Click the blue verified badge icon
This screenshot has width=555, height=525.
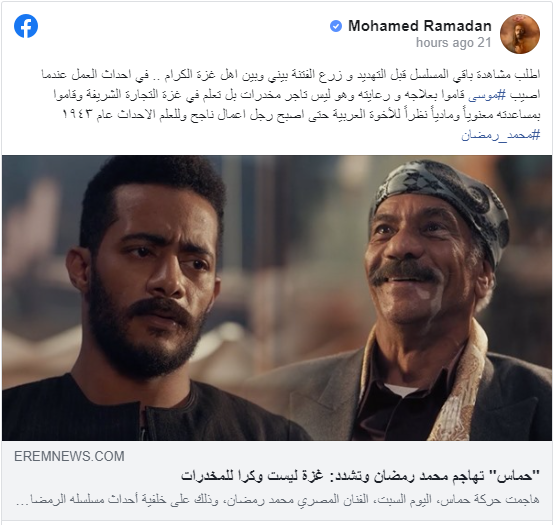(336, 26)
